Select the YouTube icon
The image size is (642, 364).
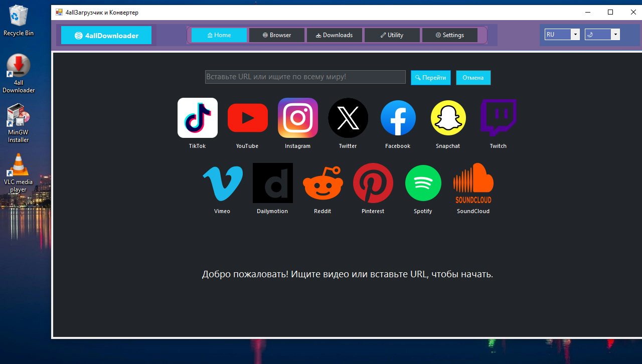[x=248, y=118]
